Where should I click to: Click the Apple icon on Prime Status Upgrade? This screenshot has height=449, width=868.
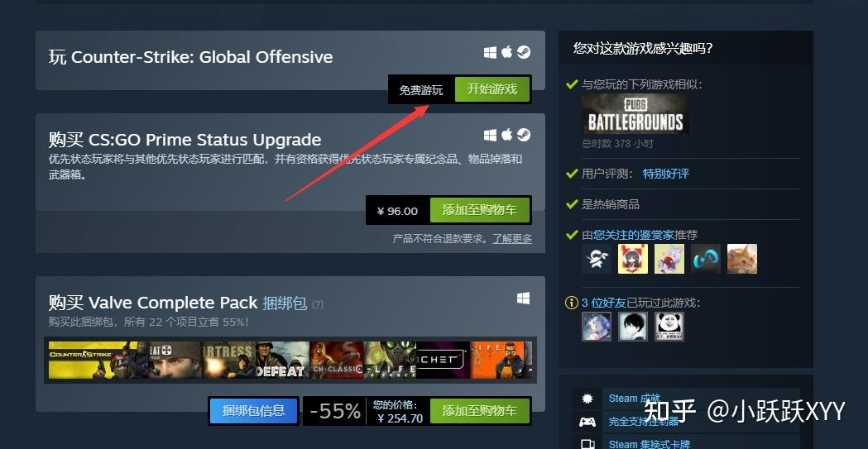click(506, 135)
